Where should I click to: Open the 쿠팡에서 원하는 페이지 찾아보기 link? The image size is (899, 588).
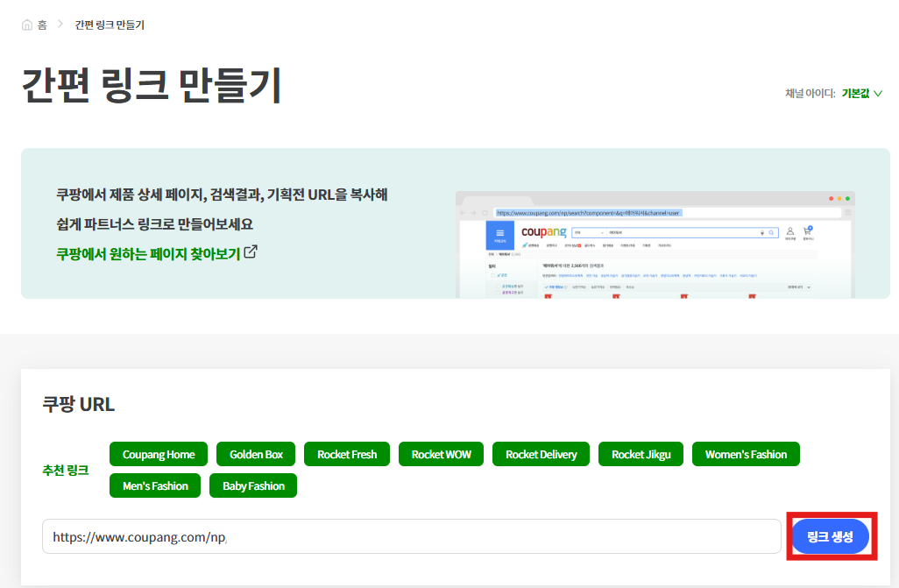(148, 253)
